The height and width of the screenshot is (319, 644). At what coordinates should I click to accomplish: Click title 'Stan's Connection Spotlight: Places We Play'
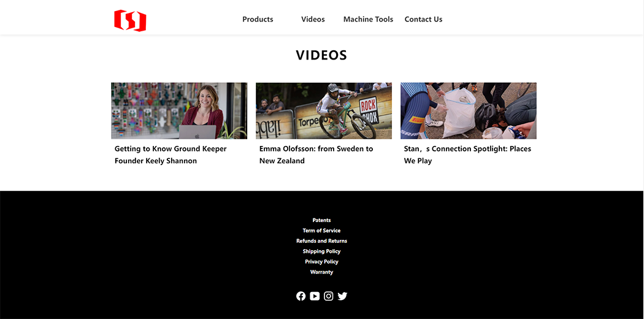[467, 155]
